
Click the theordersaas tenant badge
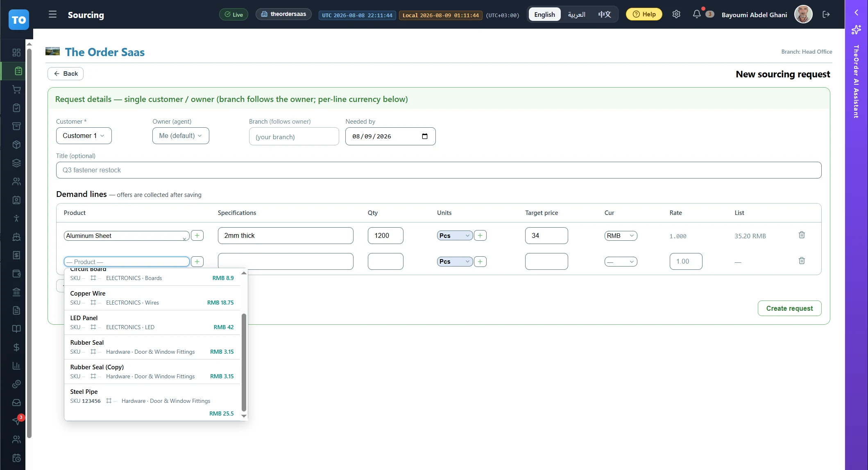tap(283, 14)
